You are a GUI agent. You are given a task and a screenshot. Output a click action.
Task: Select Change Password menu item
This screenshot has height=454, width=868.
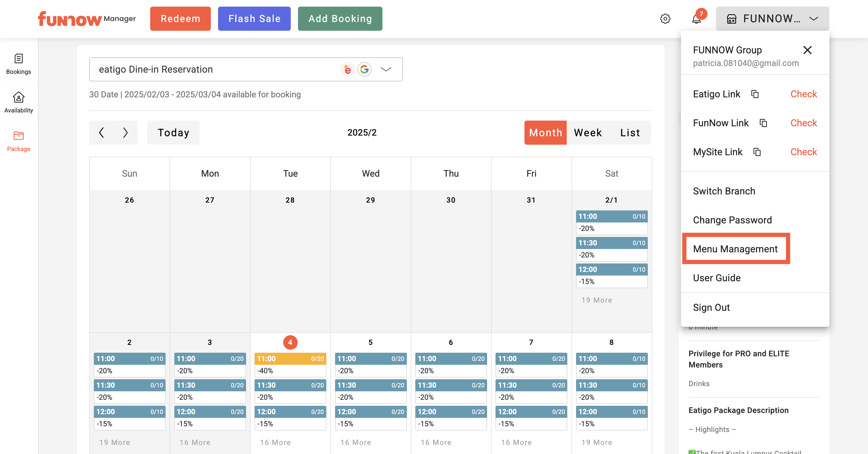(x=732, y=220)
